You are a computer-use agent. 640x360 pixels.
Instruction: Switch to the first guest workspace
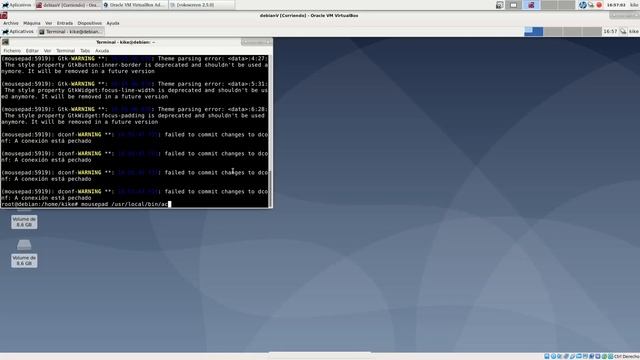[x=533, y=31]
